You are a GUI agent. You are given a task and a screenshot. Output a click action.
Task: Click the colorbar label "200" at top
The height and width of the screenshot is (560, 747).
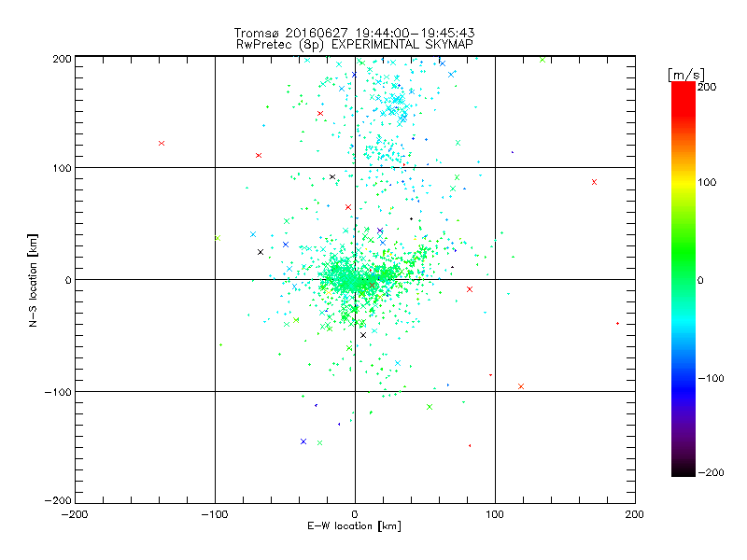tap(707, 87)
